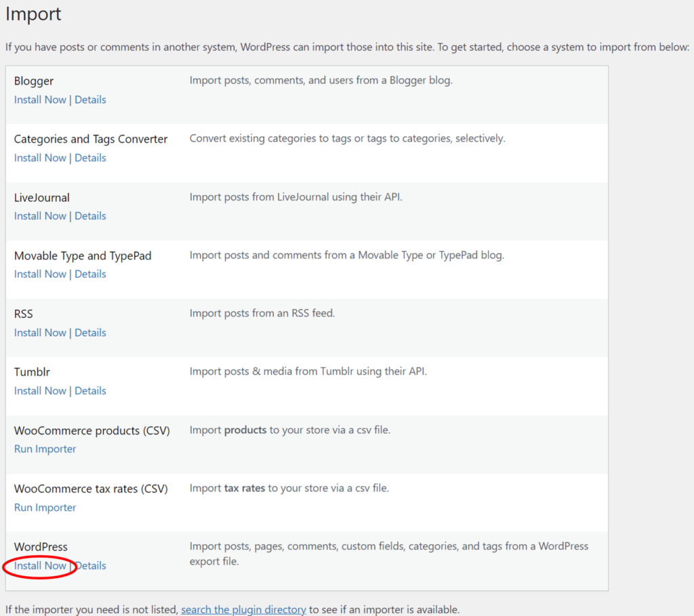
Task: Click the Movable Type or TypePad blog description
Action: [x=347, y=255]
